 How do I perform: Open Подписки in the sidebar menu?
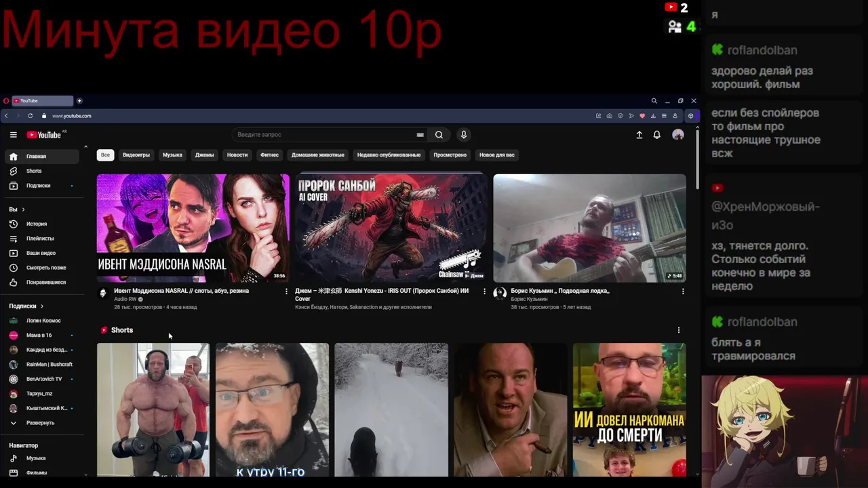tap(42, 186)
